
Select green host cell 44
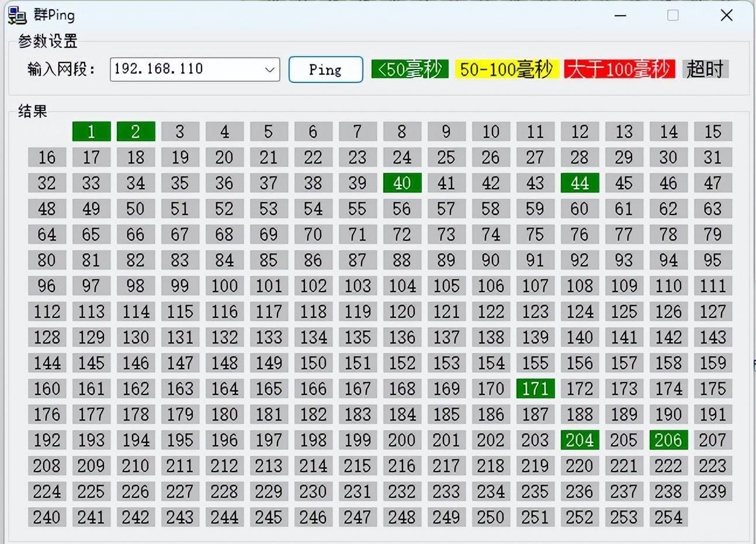580,183
